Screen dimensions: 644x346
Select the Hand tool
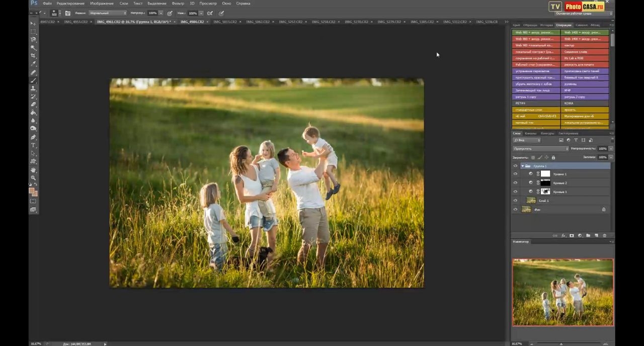tap(33, 170)
